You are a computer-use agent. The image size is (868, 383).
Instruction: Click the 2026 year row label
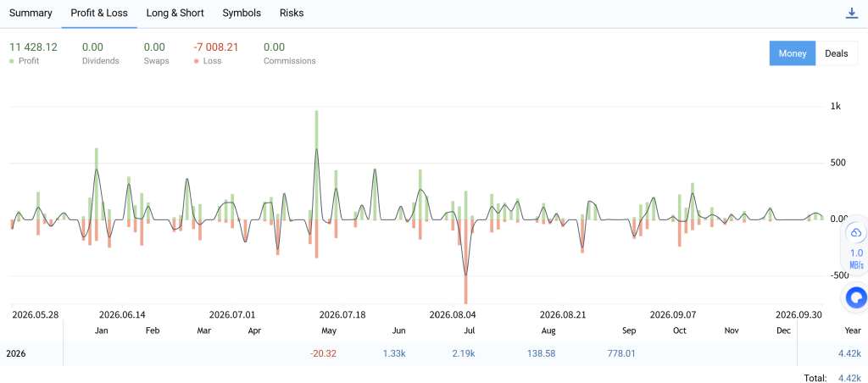(x=16, y=353)
